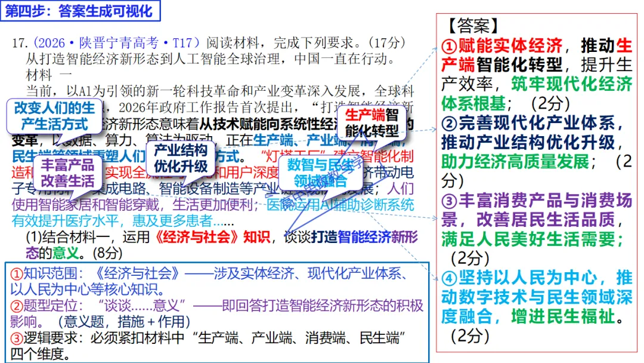The image size is (644, 363).
Task: Select the heading '材料 一'
Action: [49, 75]
